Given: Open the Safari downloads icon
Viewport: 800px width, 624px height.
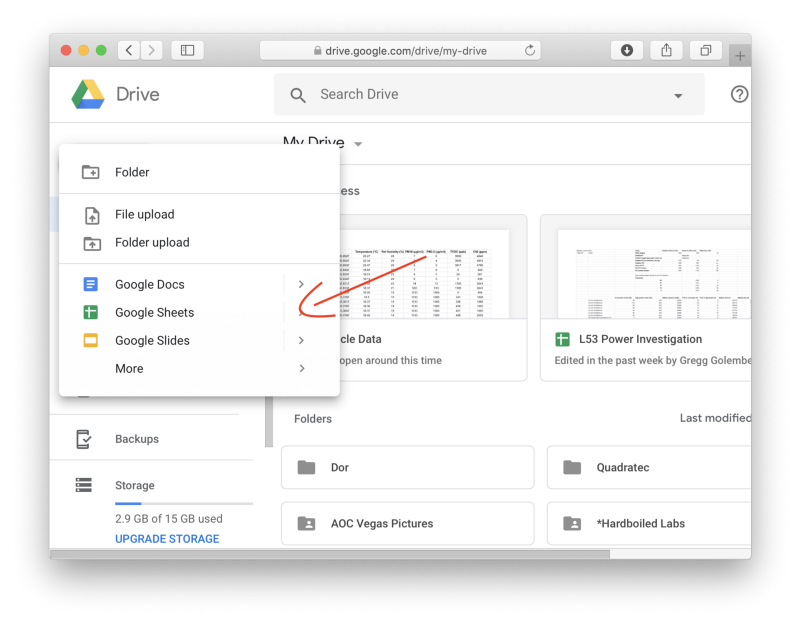Looking at the screenshot, I should click(x=627, y=50).
